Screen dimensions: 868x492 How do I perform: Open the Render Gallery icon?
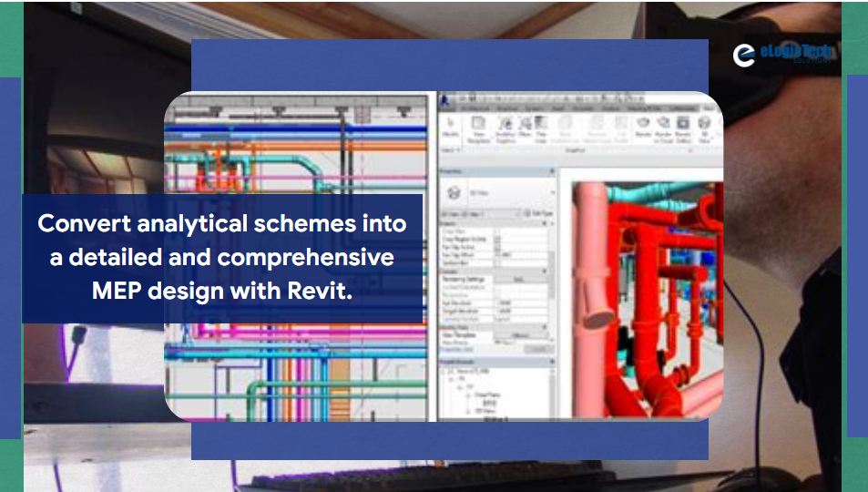click(x=683, y=129)
